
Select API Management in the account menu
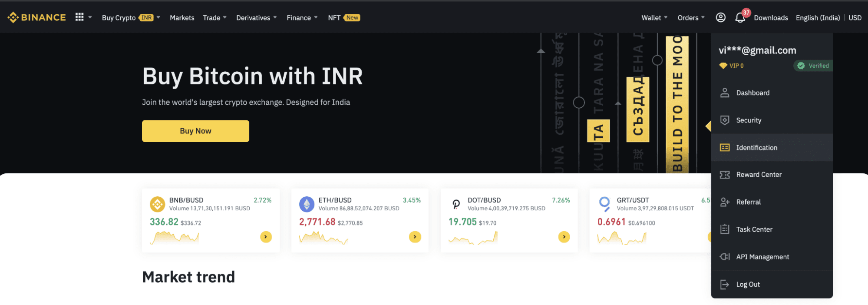(772, 257)
